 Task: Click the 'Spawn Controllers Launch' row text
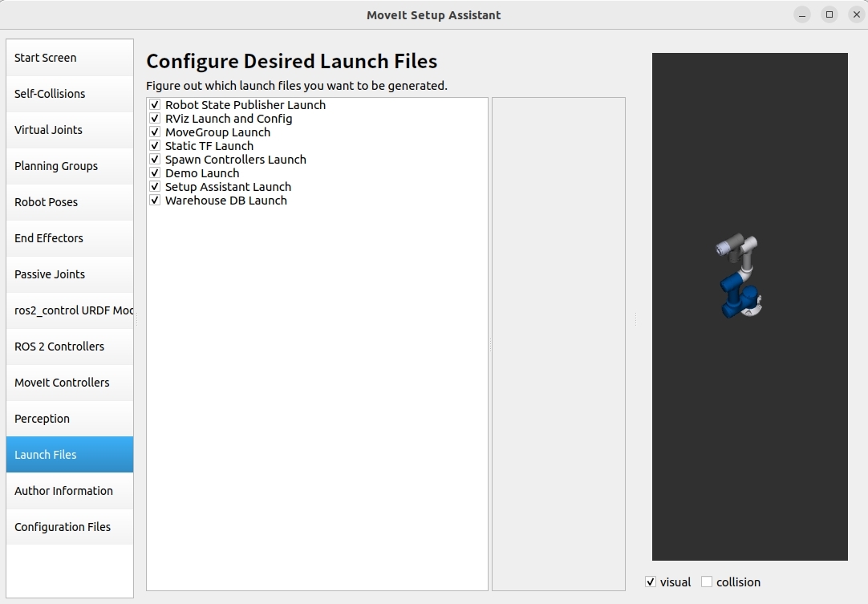pyautogui.click(x=236, y=160)
